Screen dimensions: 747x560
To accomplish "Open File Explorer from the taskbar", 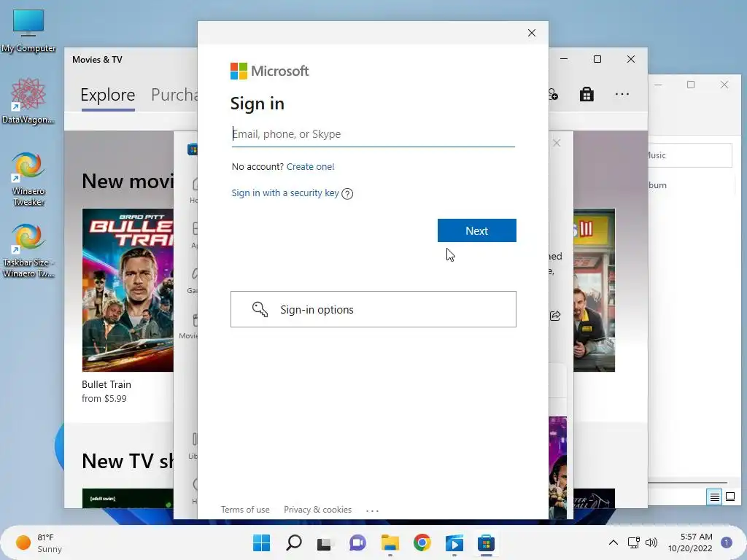I will (390, 542).
